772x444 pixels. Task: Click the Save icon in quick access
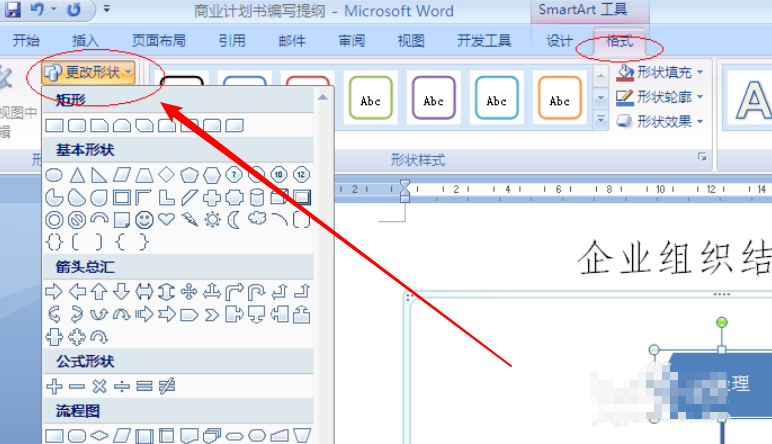tap(12, 8)
